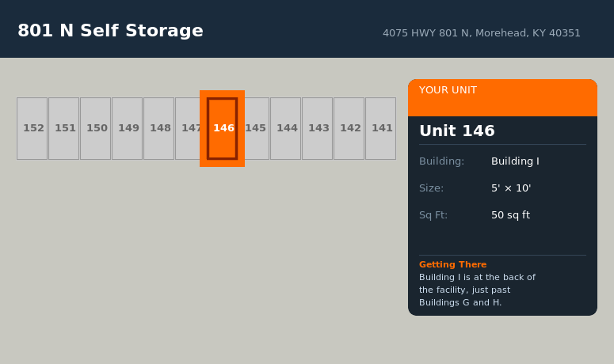Click the Building I value
This screenshot has width=614, height=364.
click(x=515, y=161)
